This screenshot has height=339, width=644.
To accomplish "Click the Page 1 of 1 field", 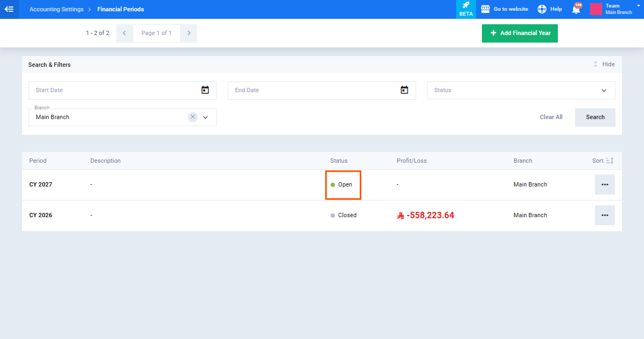I will pos(157,33).
